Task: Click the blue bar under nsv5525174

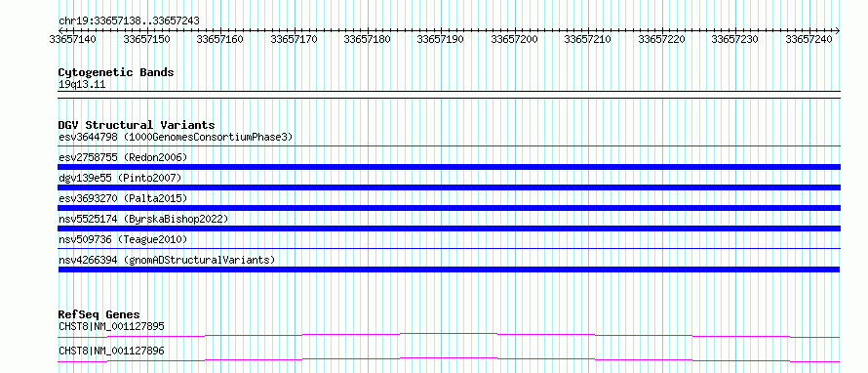Action: pos(449,228)
